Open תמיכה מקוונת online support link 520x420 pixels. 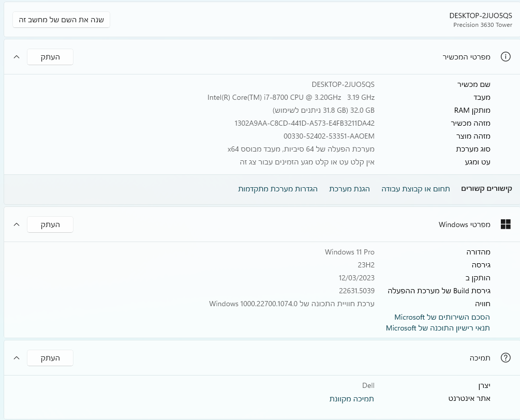[351, 399]
